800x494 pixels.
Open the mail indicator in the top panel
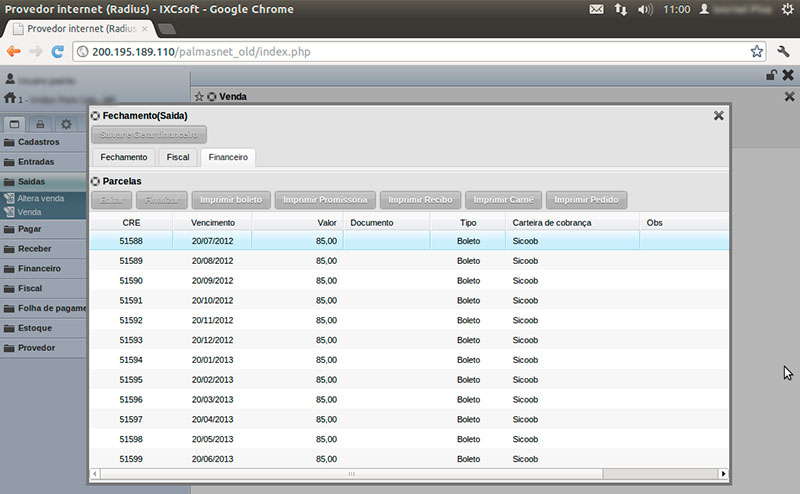click(596, 9)
